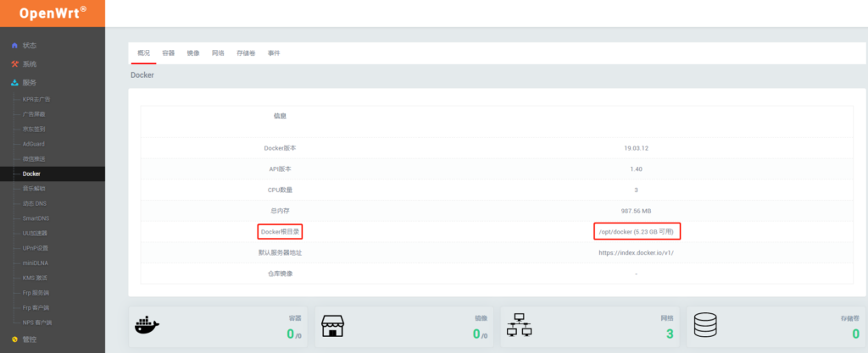Click the home icon beside 状态
The width and height of the screenshot is (868, 353).
click(14, 45)
